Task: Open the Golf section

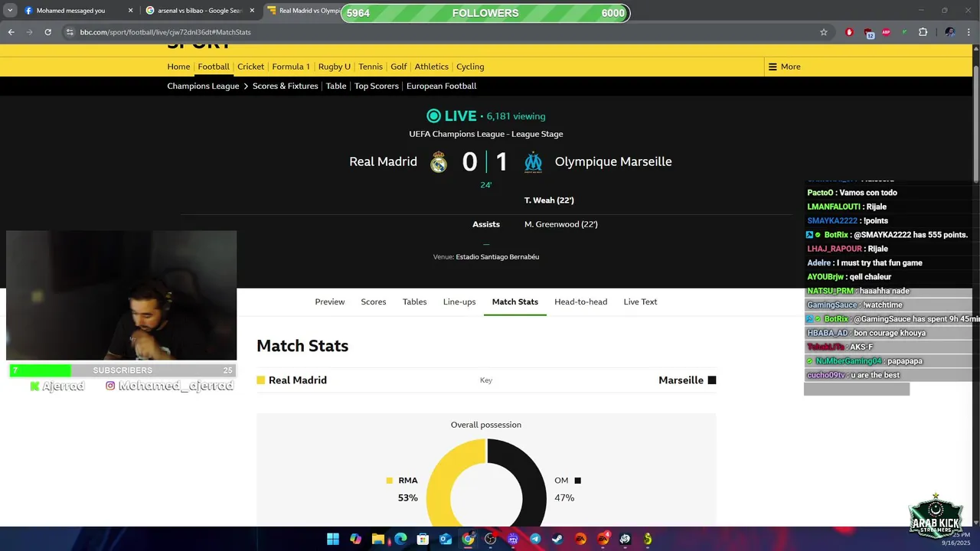Action: tap(399, 67)
